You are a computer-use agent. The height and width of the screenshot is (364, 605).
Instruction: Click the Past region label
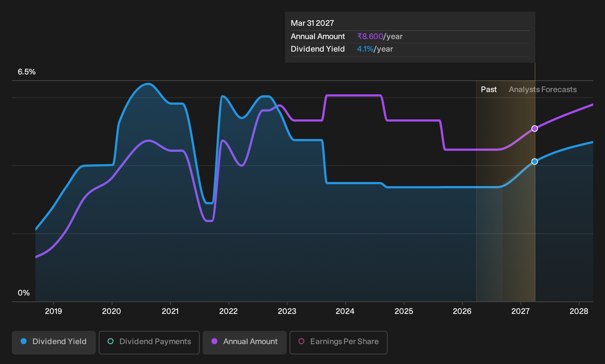489,90
